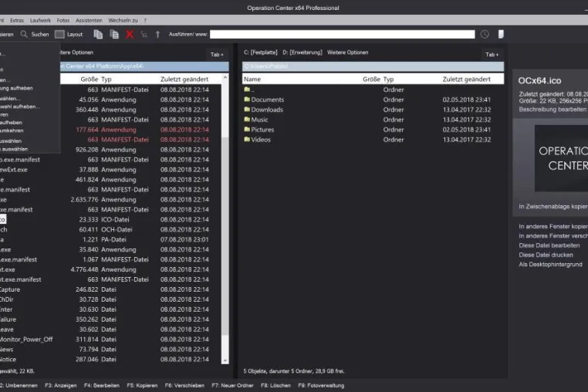
Task: Select the file with size 4.776.448
Action: tap(110, 269)
